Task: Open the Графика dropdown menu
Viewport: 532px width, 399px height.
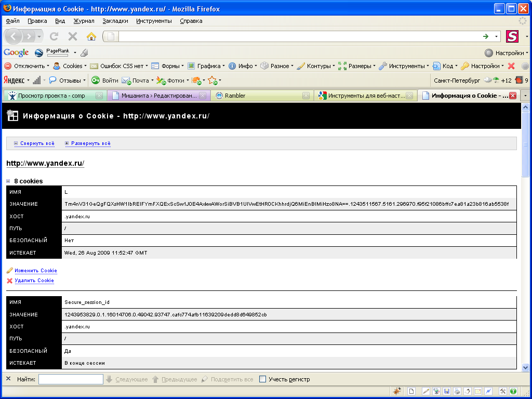Action: (x=206, y=66)
